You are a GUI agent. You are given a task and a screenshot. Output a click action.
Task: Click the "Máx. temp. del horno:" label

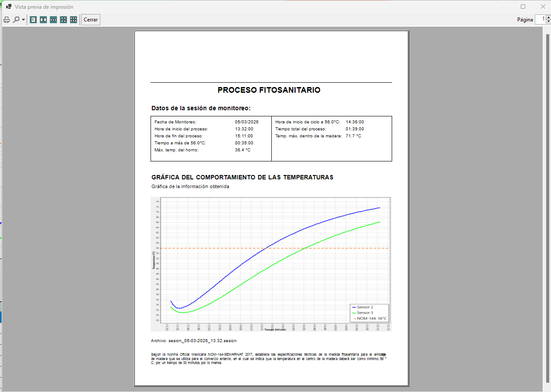click(177, 150)
